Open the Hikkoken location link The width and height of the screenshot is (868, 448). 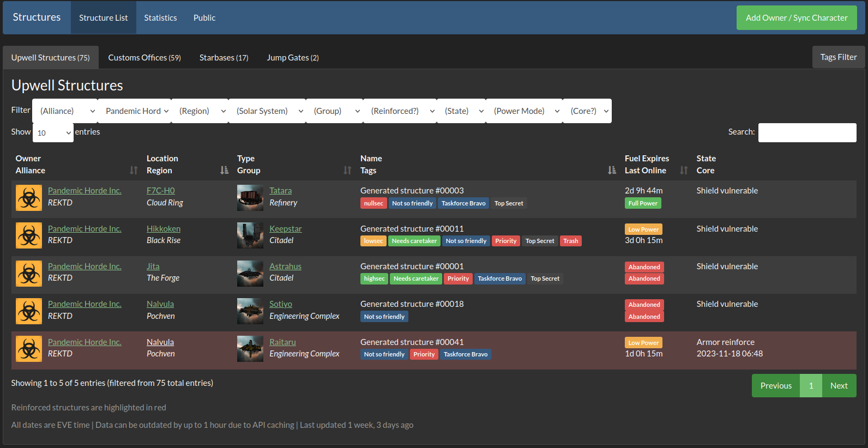(164, 229)
